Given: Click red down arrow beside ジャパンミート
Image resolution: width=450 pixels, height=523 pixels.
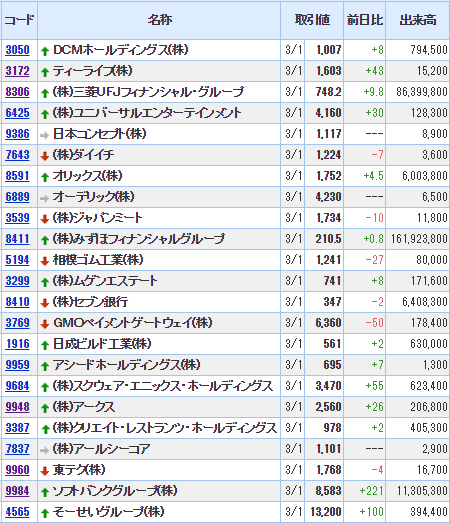Looking at the screenshot, I should [45, 219].
